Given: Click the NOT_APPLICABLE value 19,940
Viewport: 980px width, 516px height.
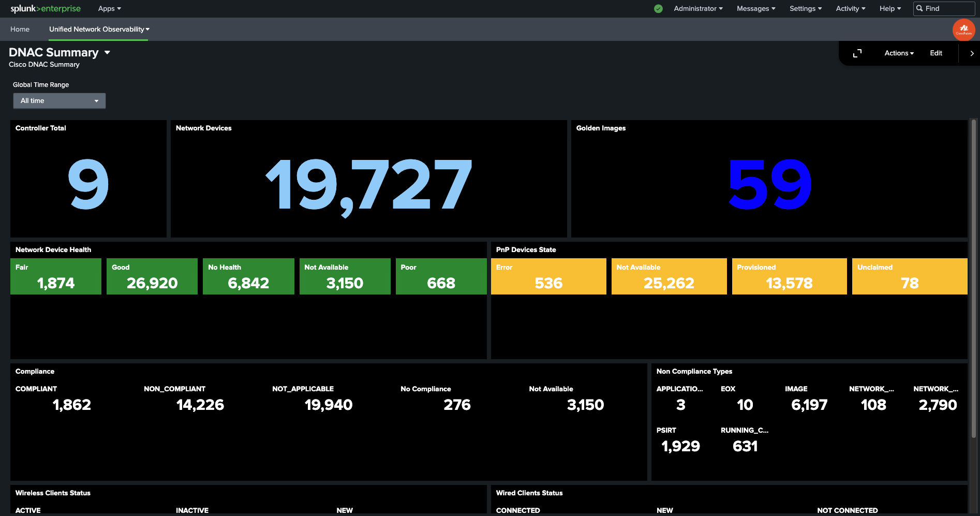Looking at the screenshot, I should click(x=329, y=405).
